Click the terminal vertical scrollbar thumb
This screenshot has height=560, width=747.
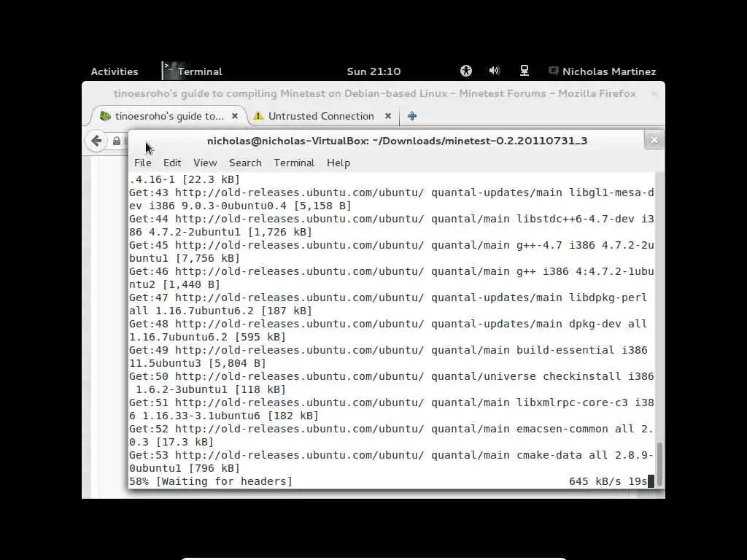(659, 464)
